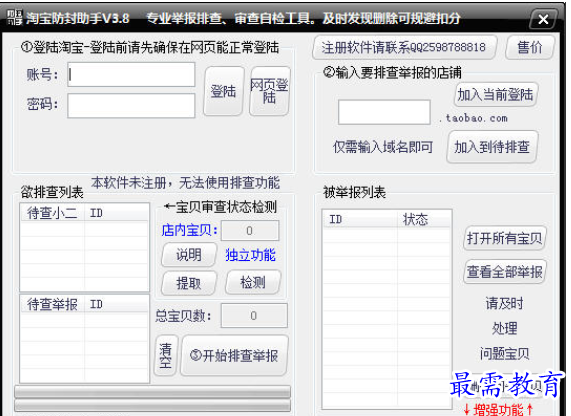Click the 网页登陆 button

(269, 91)
